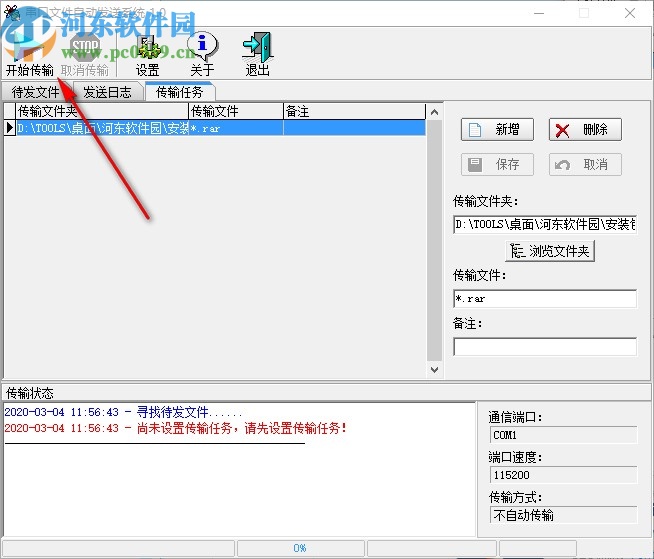The image size is (654, 559).
Task: Click the 开始传输 toolbar button
Action: coord(30,54)
